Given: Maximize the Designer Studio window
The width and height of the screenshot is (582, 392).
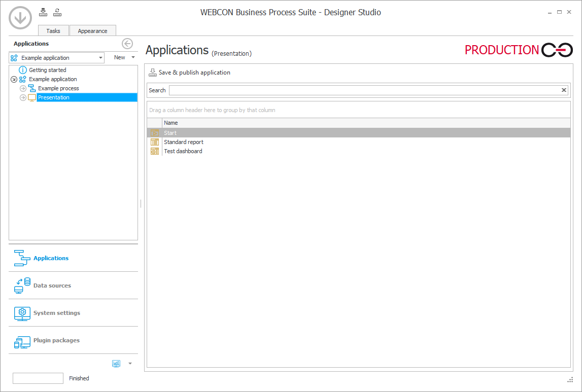Looking at the screenshot, I should click(x=559, y=12).
